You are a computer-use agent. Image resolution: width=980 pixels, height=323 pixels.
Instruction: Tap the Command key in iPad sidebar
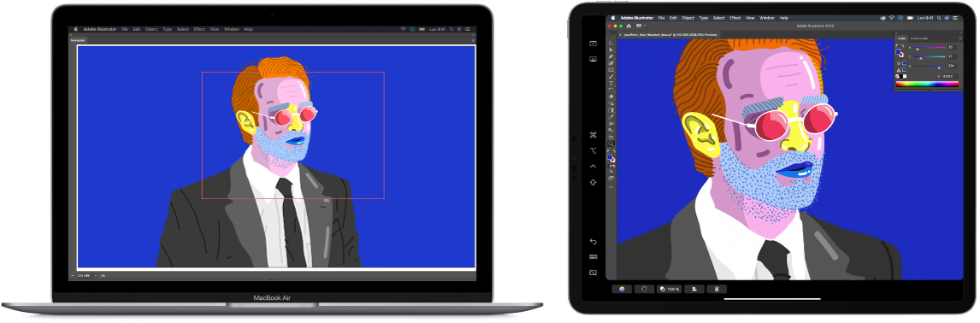[593, 134]
